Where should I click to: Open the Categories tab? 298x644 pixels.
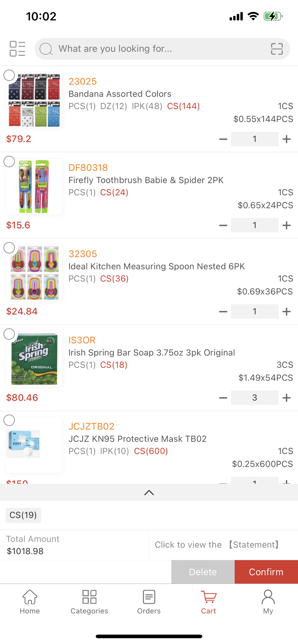[x=89, y=602]
